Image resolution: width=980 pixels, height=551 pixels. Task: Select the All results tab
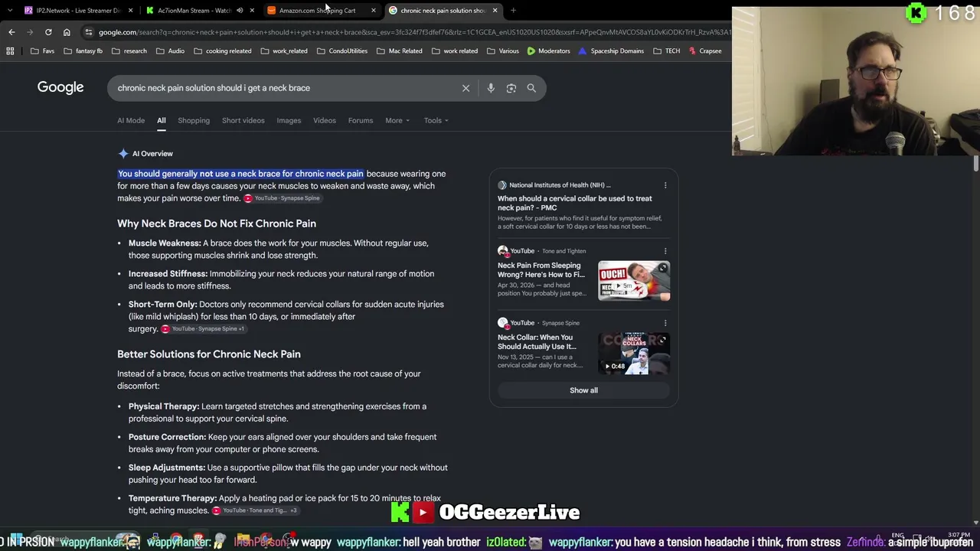162,120
